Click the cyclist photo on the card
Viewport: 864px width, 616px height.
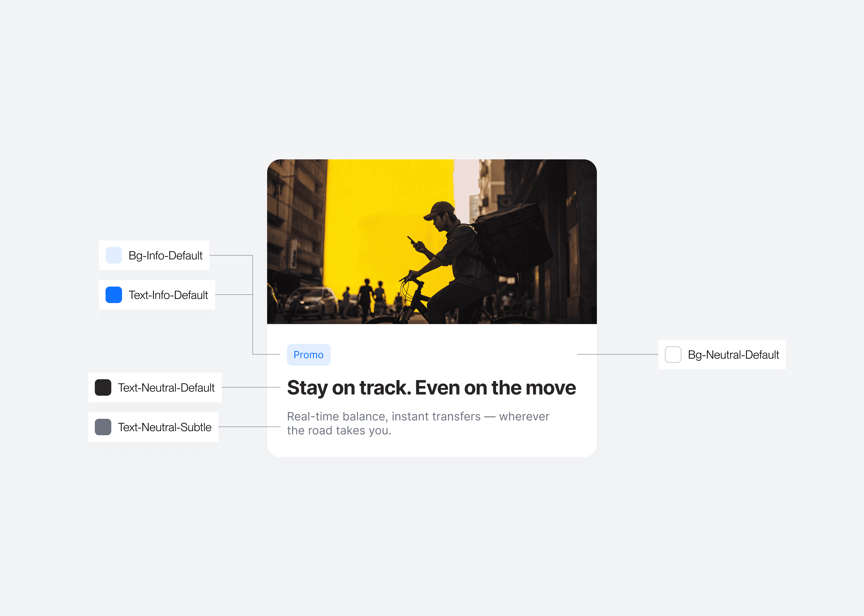point(432,241)
